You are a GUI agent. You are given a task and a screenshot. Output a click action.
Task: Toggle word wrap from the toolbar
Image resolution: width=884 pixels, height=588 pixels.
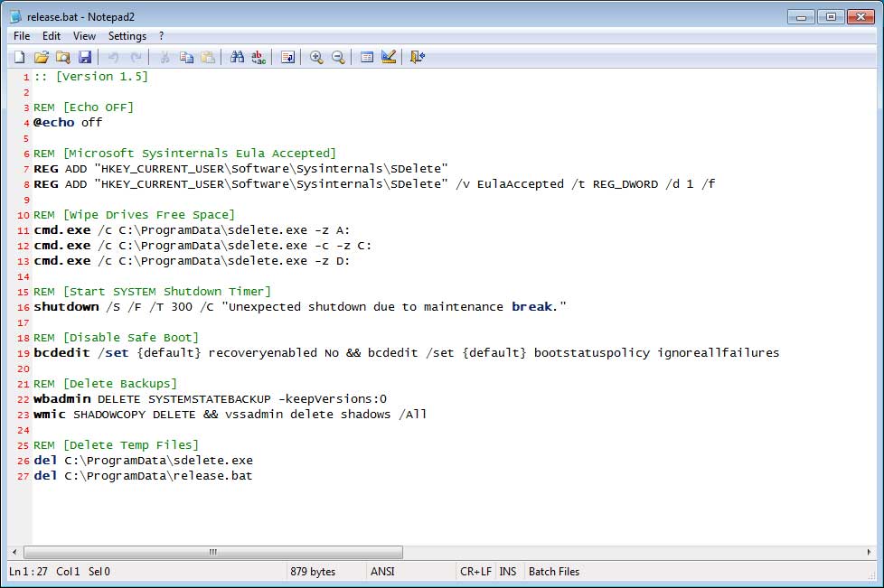287,57
